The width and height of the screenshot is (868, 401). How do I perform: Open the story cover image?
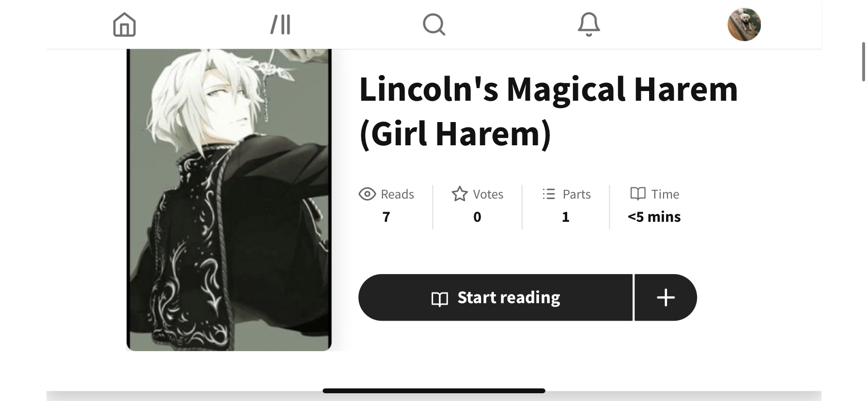pos(229,200)
